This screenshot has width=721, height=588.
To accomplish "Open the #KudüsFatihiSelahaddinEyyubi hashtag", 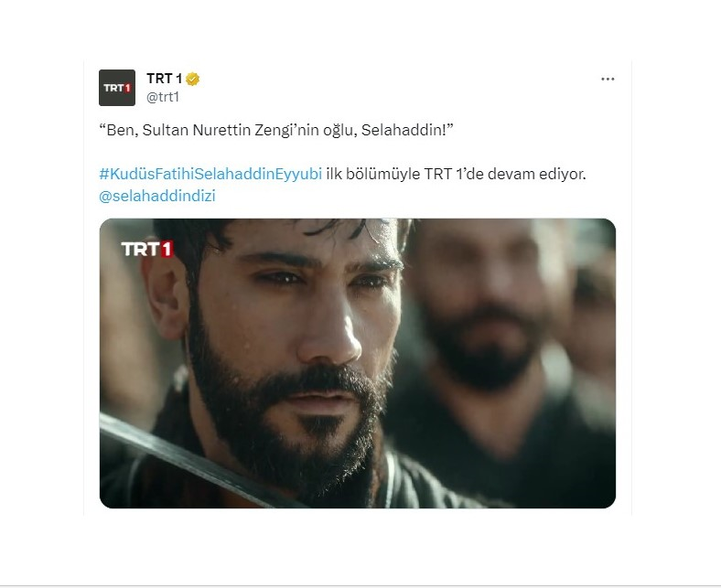I will (210, 175).
